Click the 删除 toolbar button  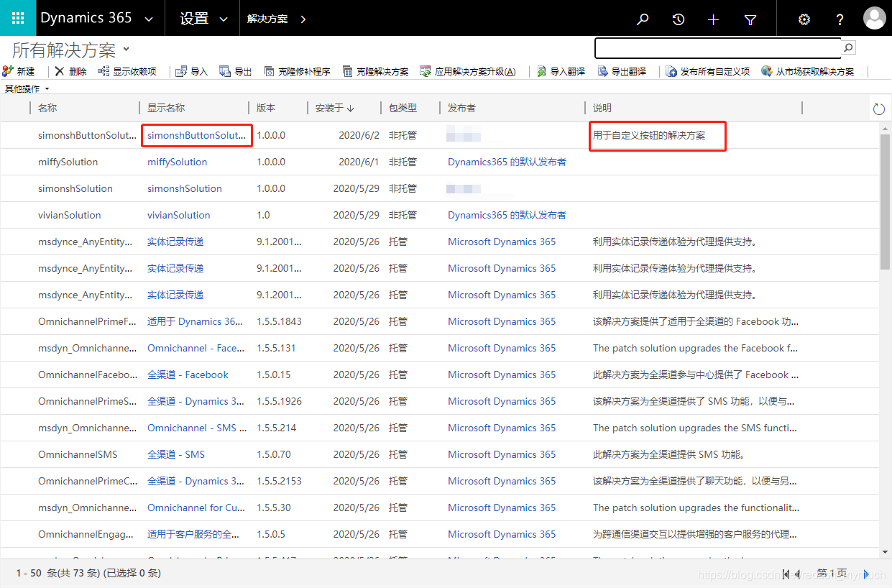click(x=71, y=71)
